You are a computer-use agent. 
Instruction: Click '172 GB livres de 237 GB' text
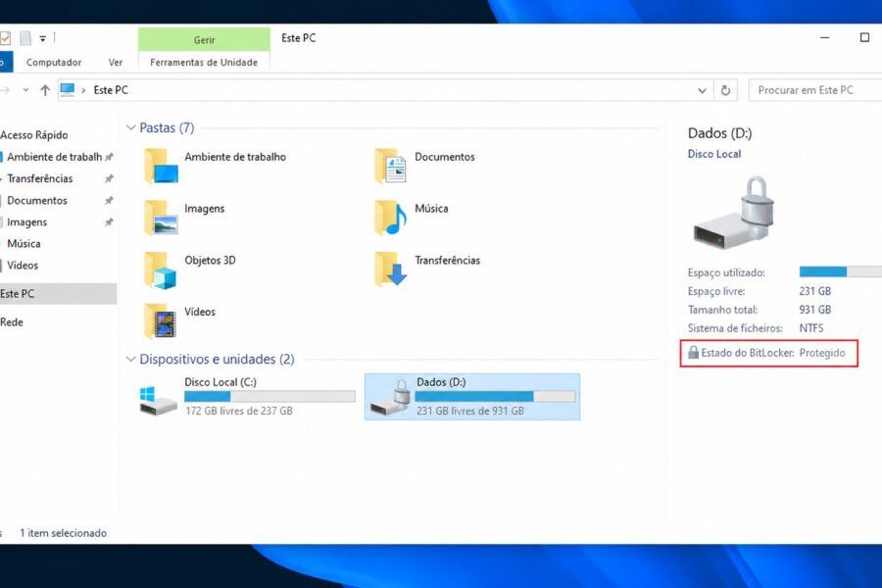pyautogui.click(x=239, y=411)
